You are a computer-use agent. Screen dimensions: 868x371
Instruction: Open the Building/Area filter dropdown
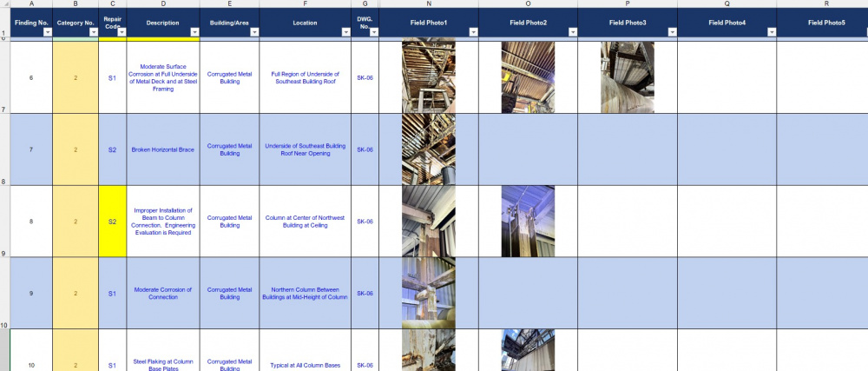[254, 33]
